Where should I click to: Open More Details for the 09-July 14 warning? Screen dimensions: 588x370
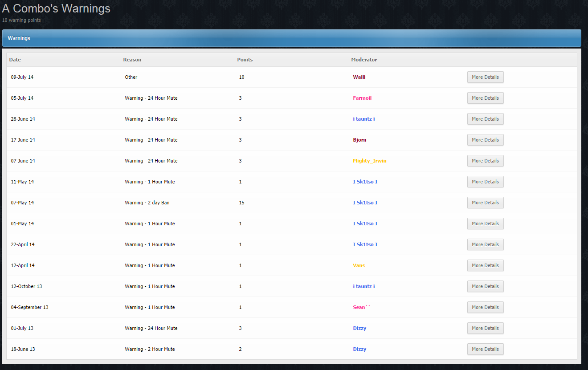tap(485, 77)
